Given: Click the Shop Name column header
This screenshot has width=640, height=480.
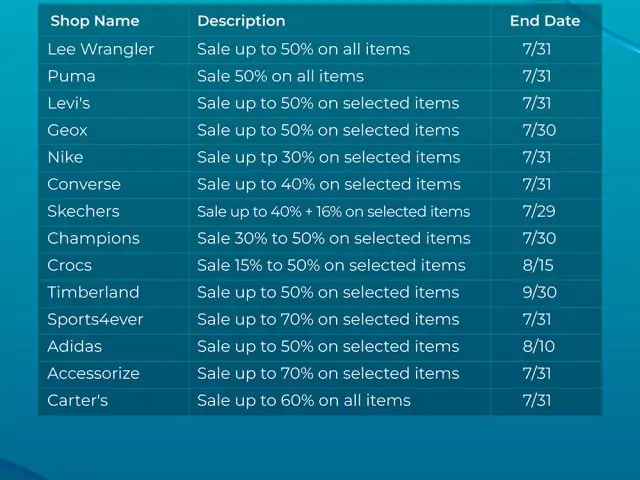Looking at the screenshot, I should click(x=95, y=21).
